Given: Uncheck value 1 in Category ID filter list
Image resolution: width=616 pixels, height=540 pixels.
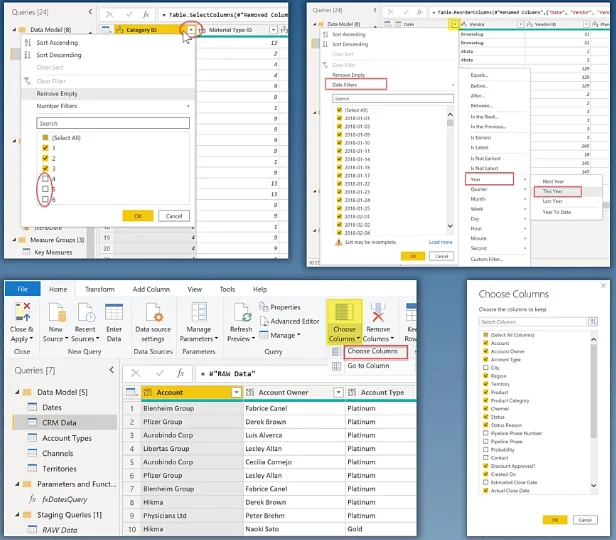Looking at the screenshot, I should tap(45, 148).
